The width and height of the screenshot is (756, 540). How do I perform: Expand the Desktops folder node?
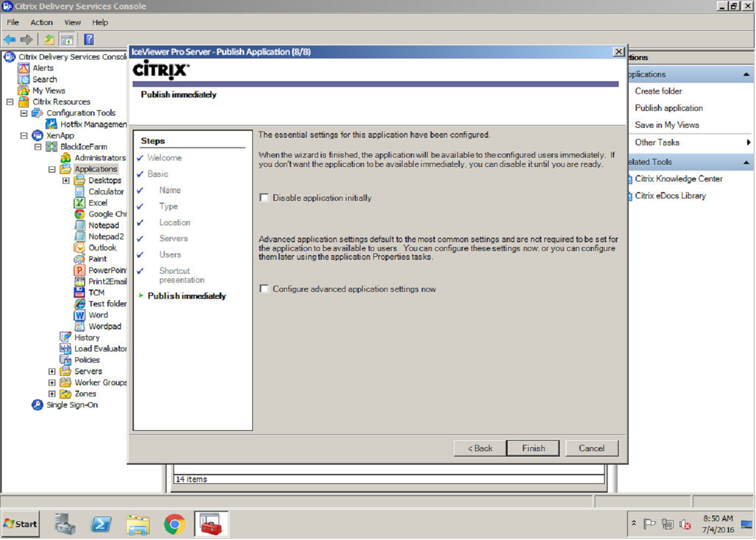(66, 180)
